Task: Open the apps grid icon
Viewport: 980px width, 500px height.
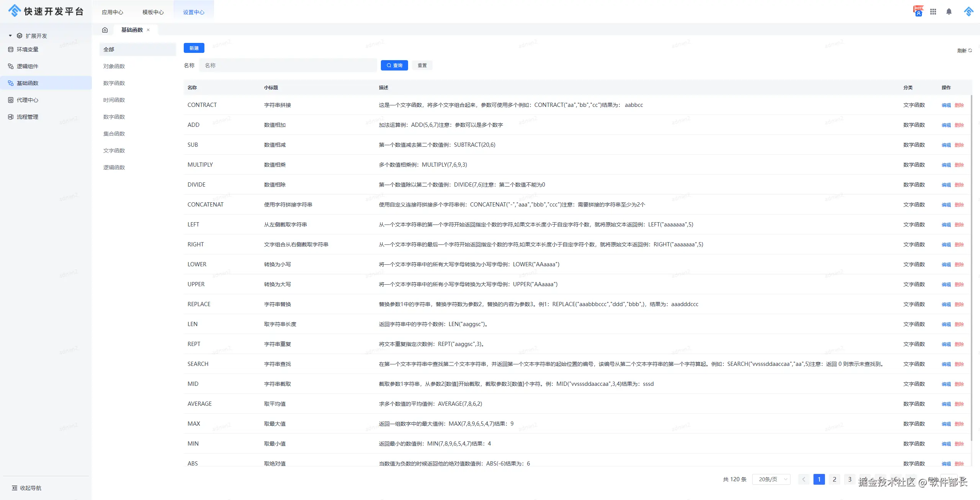Action: pos(933,12)
